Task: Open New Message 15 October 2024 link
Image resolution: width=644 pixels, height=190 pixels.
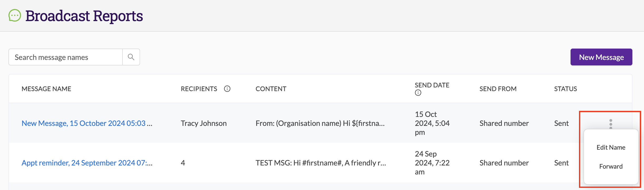Action: pos(87,123)
